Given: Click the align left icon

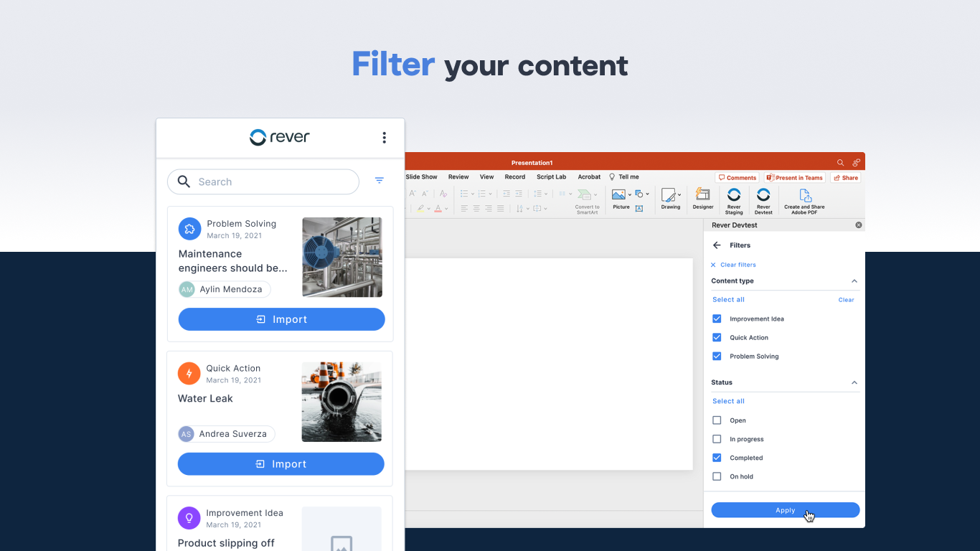Looking at the screenshot, I should pos(464,209).
